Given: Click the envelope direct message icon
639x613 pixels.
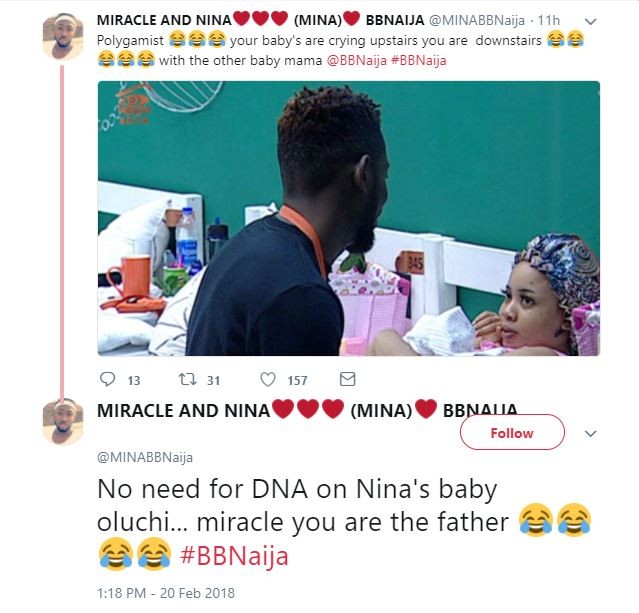Looking at the screenshot, I should click(x=347, y=380).
